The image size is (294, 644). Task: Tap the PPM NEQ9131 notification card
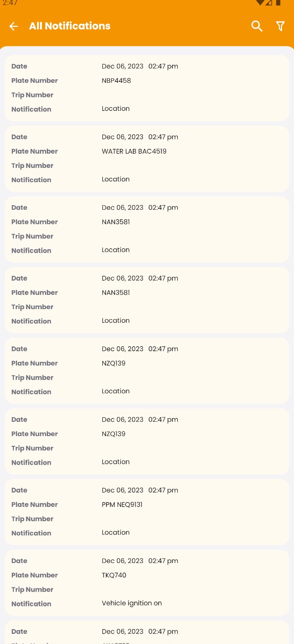[x=147, y=511]
